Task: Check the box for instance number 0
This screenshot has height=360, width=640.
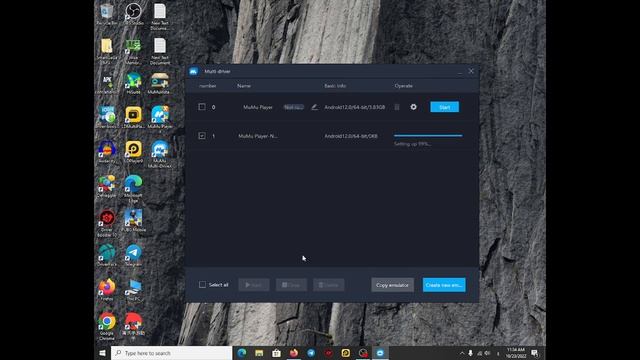Action: tap(202, 107)
